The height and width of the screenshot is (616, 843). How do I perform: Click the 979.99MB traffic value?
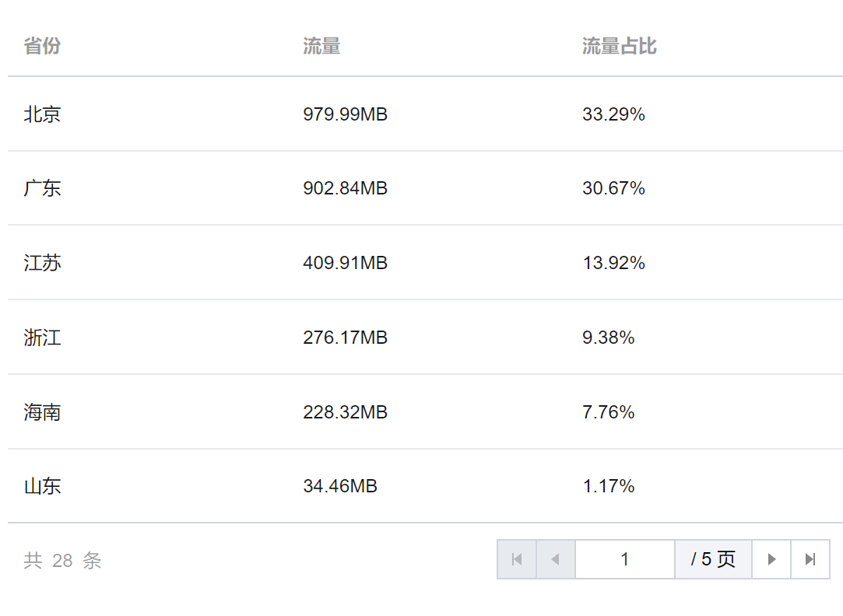[345, 114]
